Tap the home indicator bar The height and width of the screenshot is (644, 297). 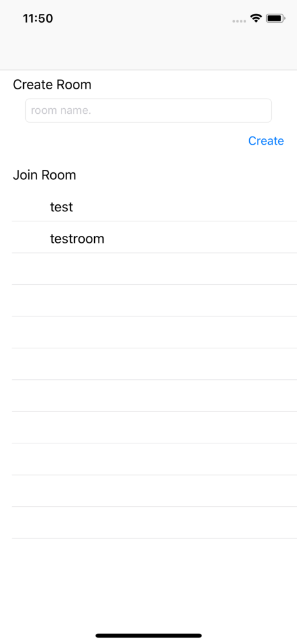148,635
